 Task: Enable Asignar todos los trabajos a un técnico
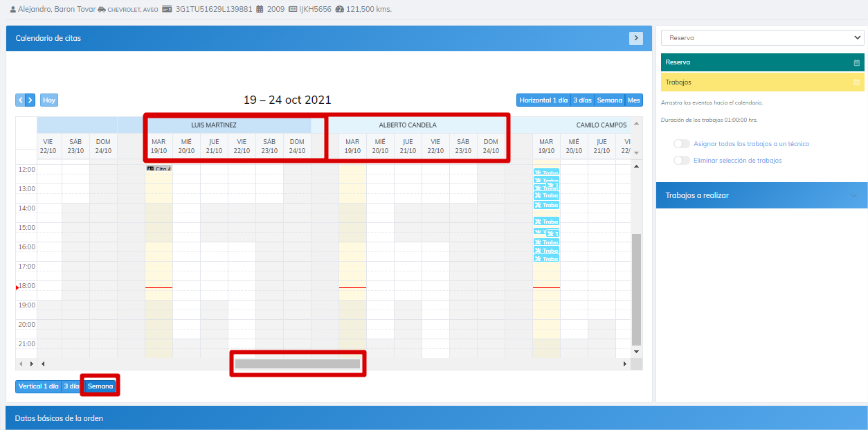[x=682, y=144]
